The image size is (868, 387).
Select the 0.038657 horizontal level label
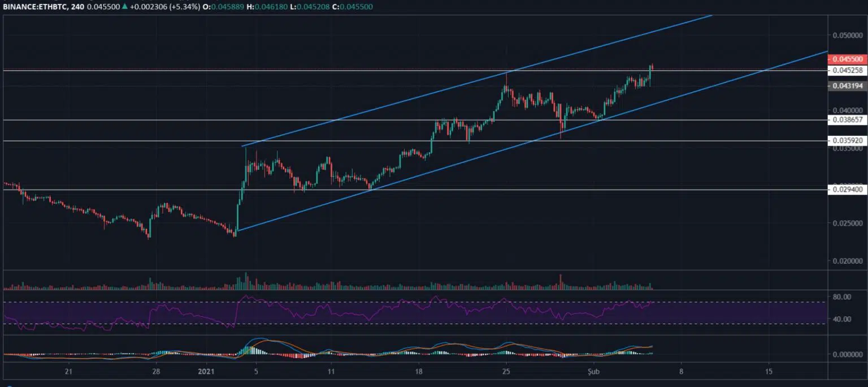(x=847, y=120)
